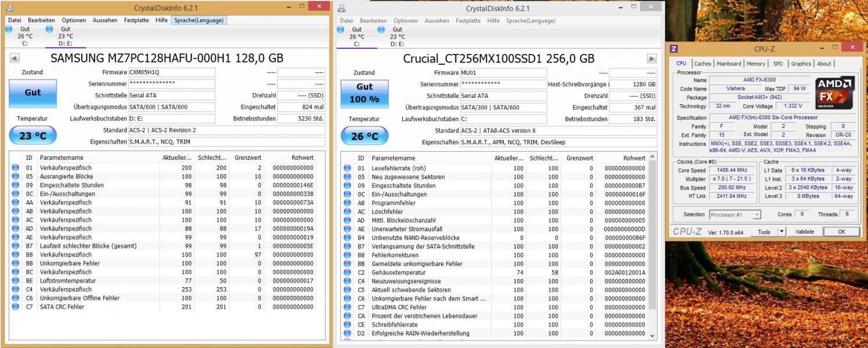Screen dimensions: 868x348
Task: Click CrystalDiskInfo app icon in Samsung title bar
Action: [10, 8]
